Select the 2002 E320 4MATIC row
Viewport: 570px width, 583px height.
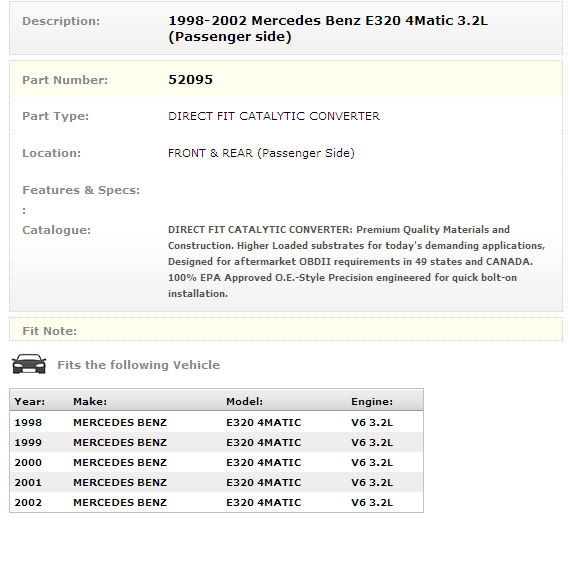coord(216,502)
